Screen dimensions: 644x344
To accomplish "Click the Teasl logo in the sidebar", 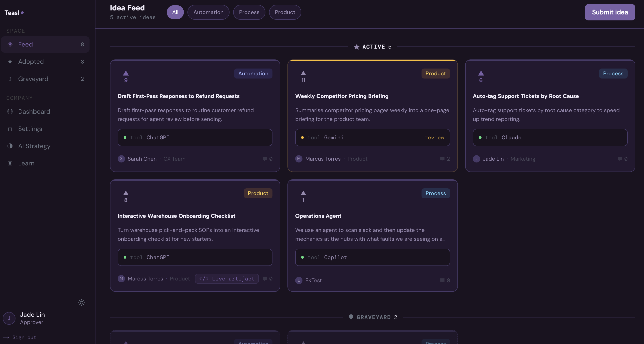I will click(x=14, y=13).
